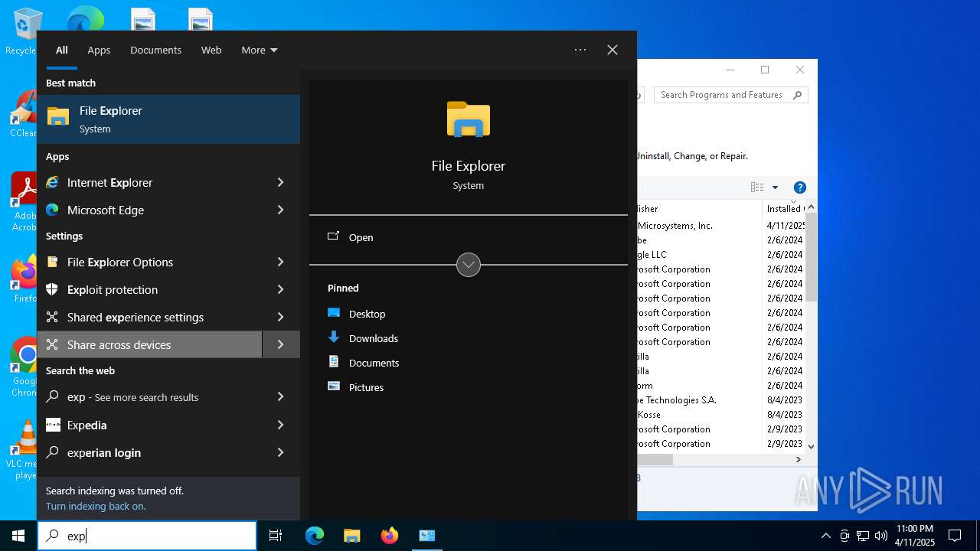Expand Expedia suggestion arrow
980x551 pixels.
(x=281, y=425)
